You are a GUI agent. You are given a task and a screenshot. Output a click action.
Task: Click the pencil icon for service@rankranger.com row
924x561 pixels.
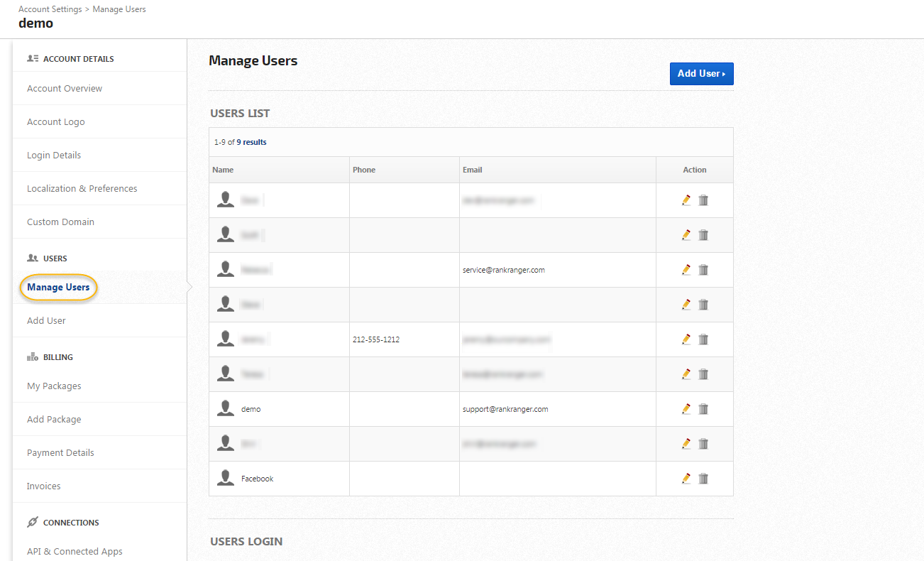[686, 270]
